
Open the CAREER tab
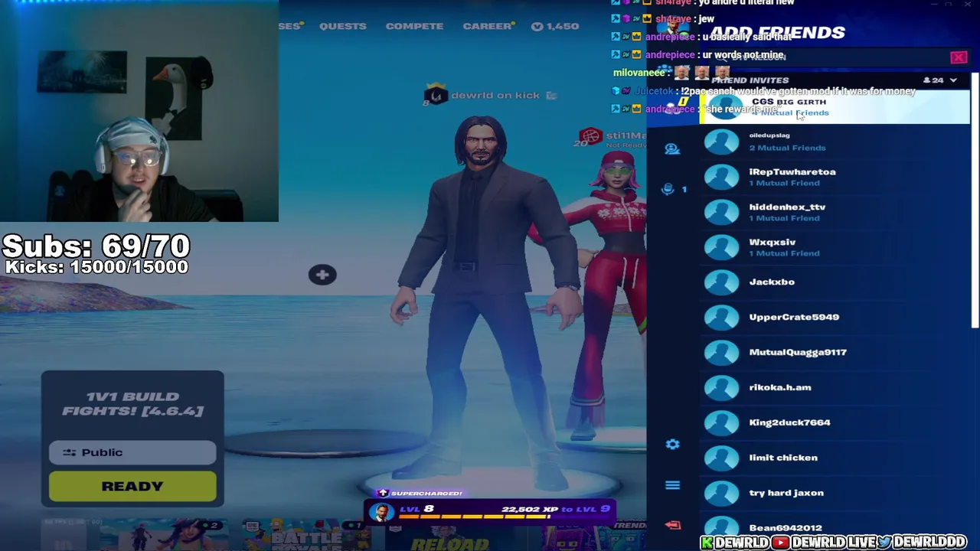487,26
